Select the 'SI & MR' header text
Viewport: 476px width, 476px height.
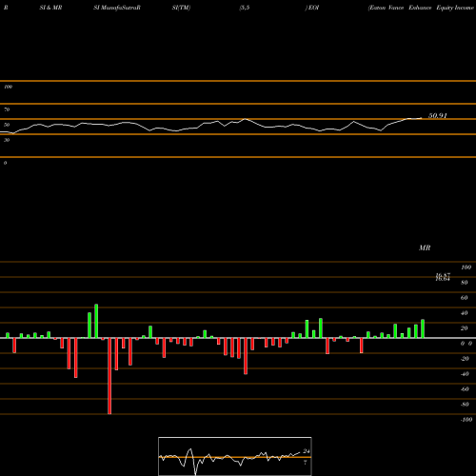(x=50, y=8)
